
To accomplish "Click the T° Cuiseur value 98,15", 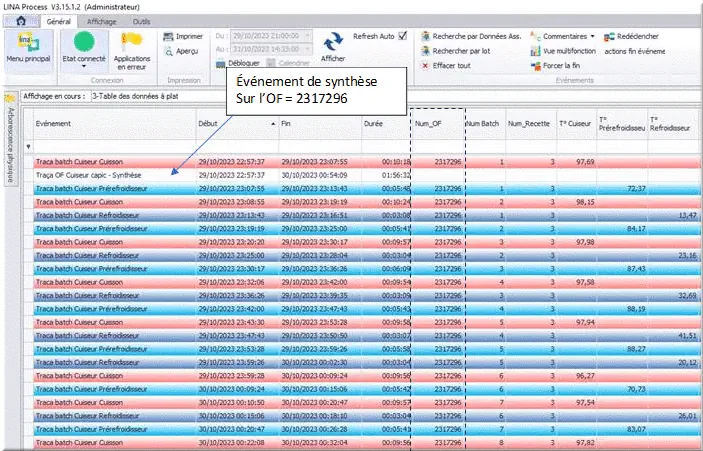I will 585,202.
